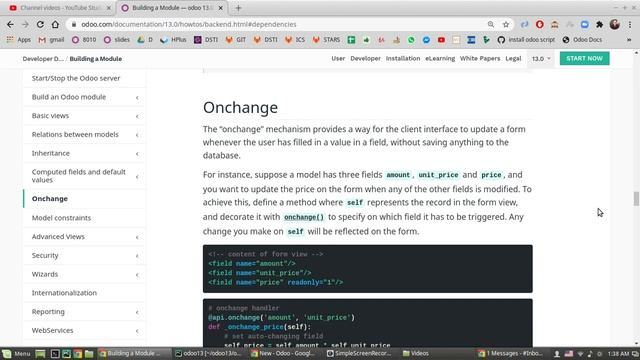
Task: Click the onchange() code link in text
Action: (x=304, y=217)
